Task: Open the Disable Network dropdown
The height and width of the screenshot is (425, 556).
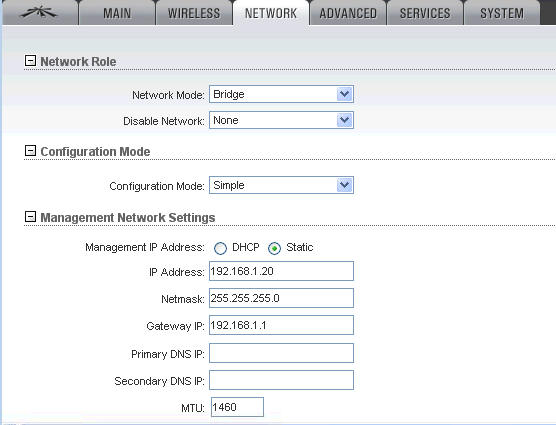Action: (x=281, y=120)
